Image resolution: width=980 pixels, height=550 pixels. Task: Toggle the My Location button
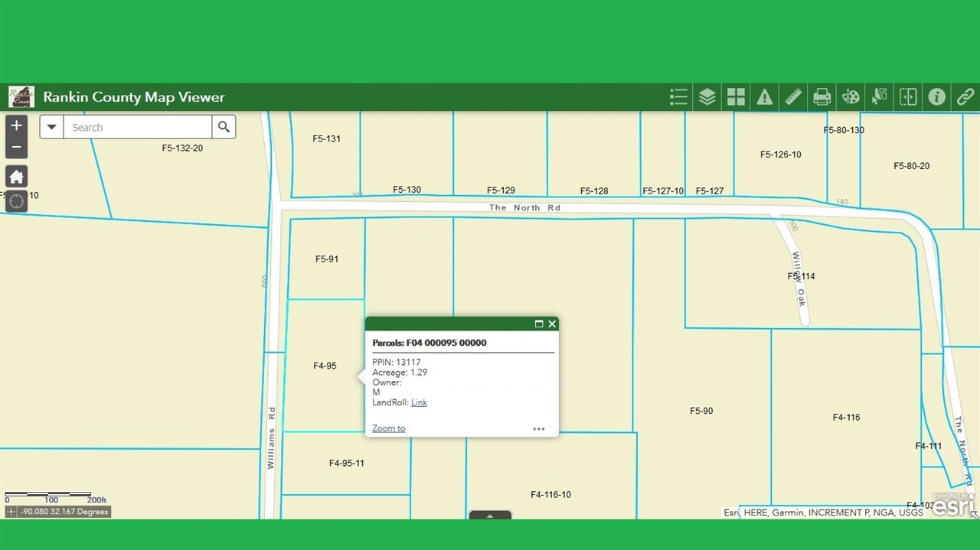click(16, 201)
